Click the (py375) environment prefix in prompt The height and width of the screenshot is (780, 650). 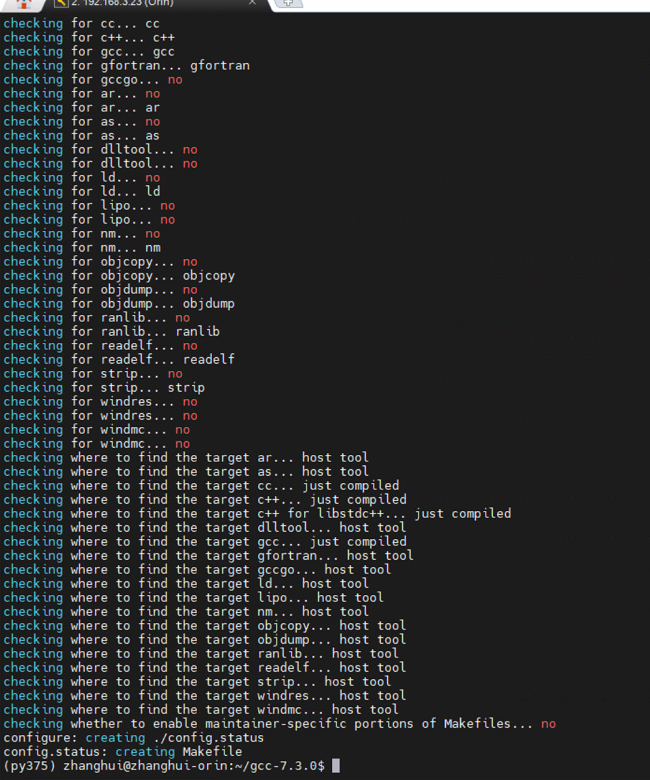coord(28,766)
